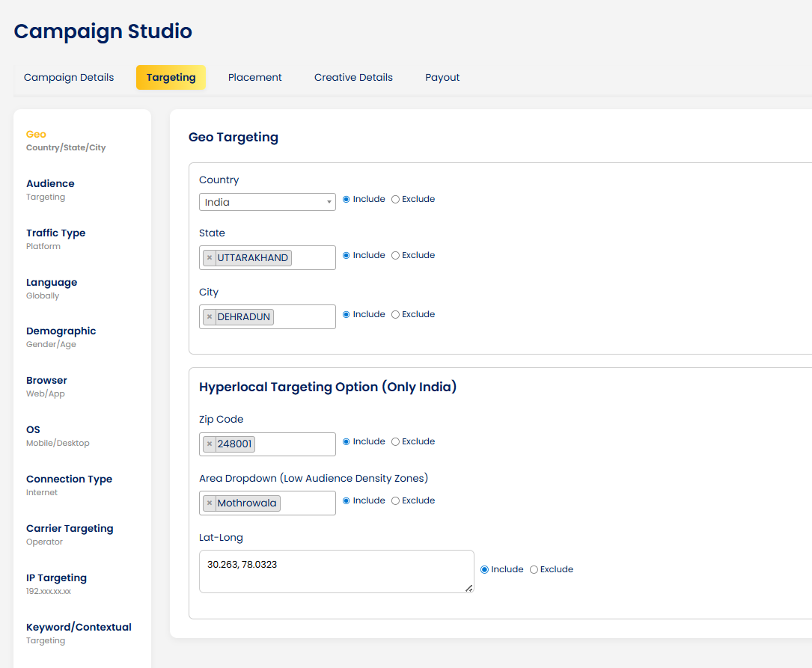Open Connection Type section
The height and width of the screenshot is (668, 812).
(x=70, y=485)
